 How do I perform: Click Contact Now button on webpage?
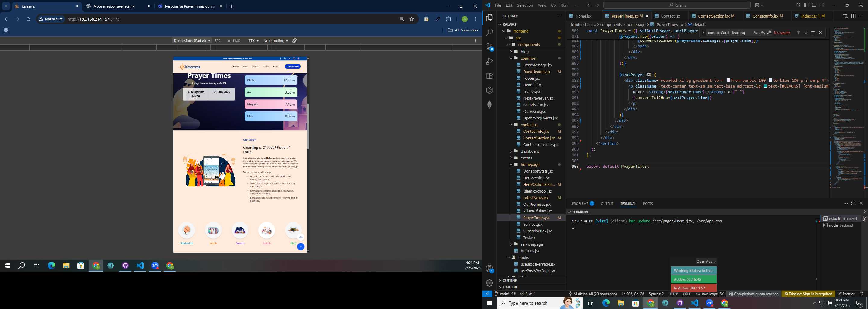(x=292, y=66)
